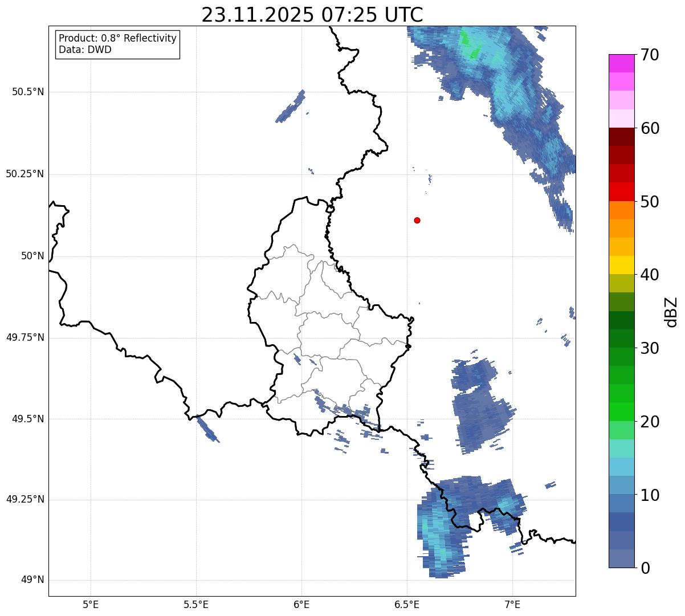This screenshot has height=616, width=685.
Task: Click the '50.25°N' latitude label
Action: [25, 174]
